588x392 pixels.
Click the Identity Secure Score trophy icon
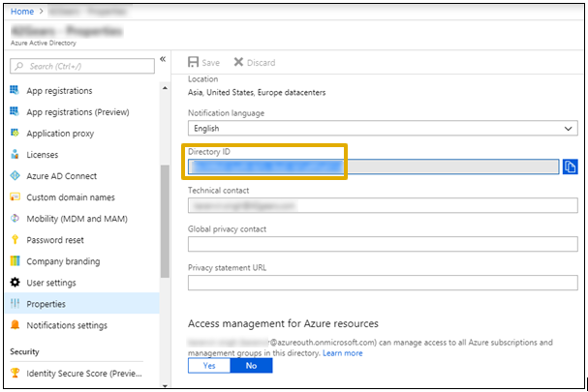click(15, 372)
